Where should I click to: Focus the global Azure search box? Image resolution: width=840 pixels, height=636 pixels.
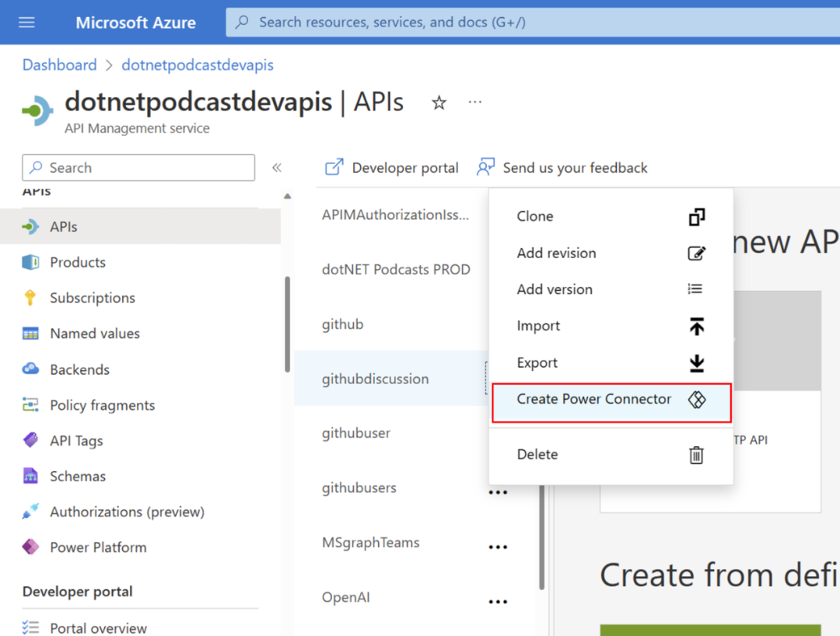tap(533, 22)
